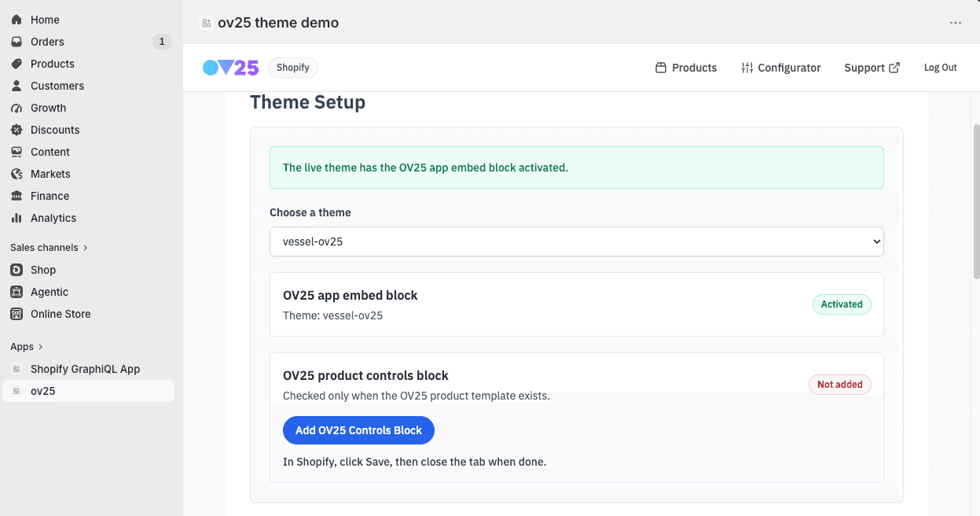The width and height of the screenshot is (980, 516).
Task: Expand the Apps section chevron
Action: (41, 347)
